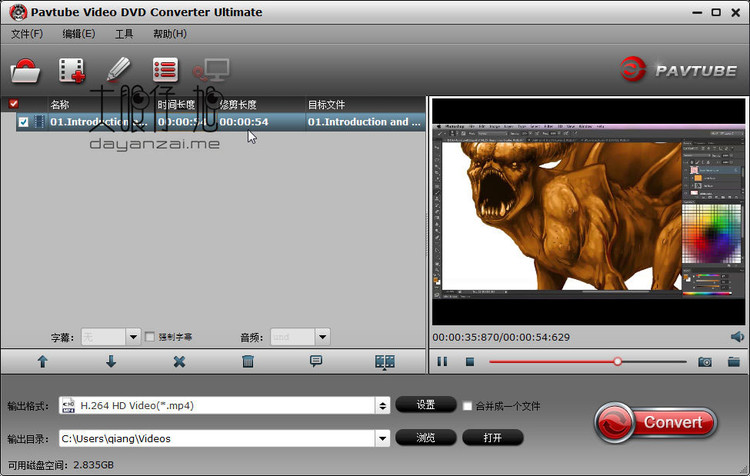
Task: Open the 工具 menu
Action: pyautogui.click(x=124, y=34)
